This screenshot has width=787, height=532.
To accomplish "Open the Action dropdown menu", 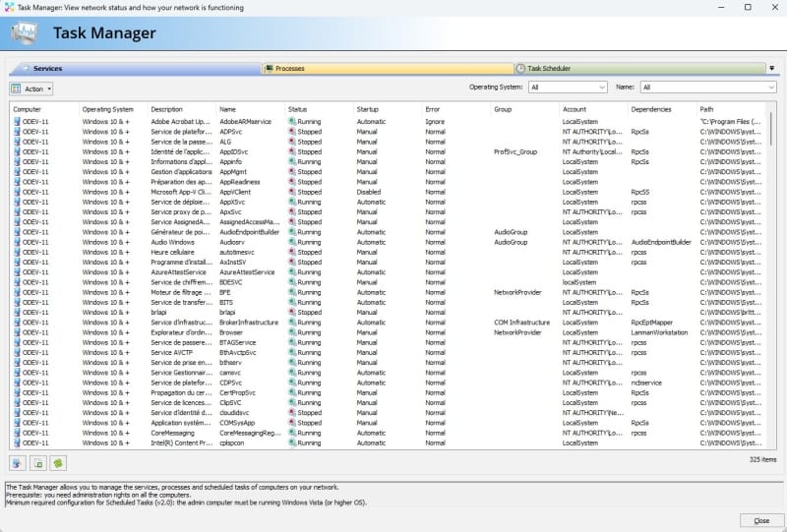I will 31,89.
